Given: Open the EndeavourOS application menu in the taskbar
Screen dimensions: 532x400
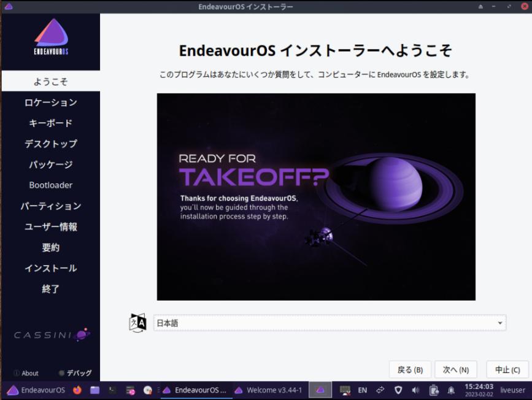Looking at the screenshot, I should pos(36,390).
